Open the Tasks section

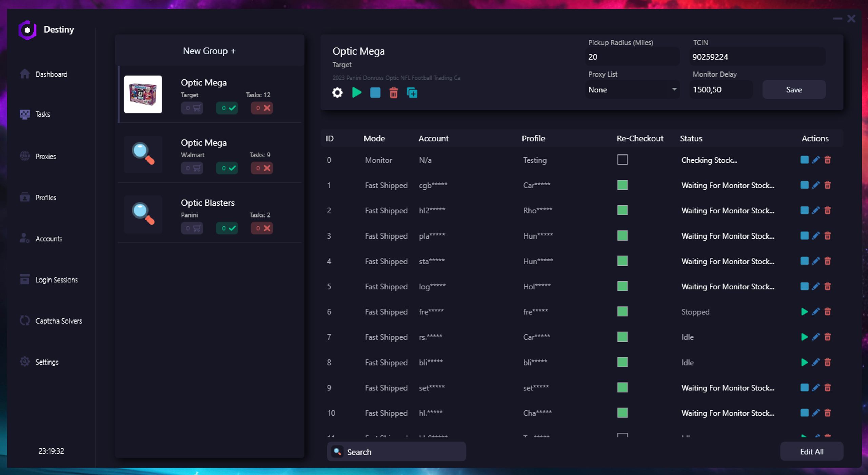[35, 114]
